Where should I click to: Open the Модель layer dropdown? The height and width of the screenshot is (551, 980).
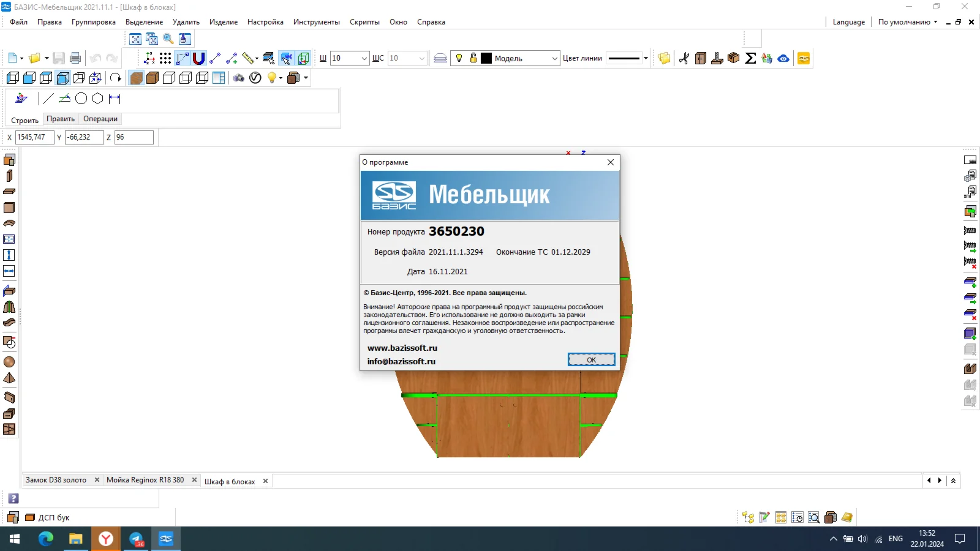(554, 58)
